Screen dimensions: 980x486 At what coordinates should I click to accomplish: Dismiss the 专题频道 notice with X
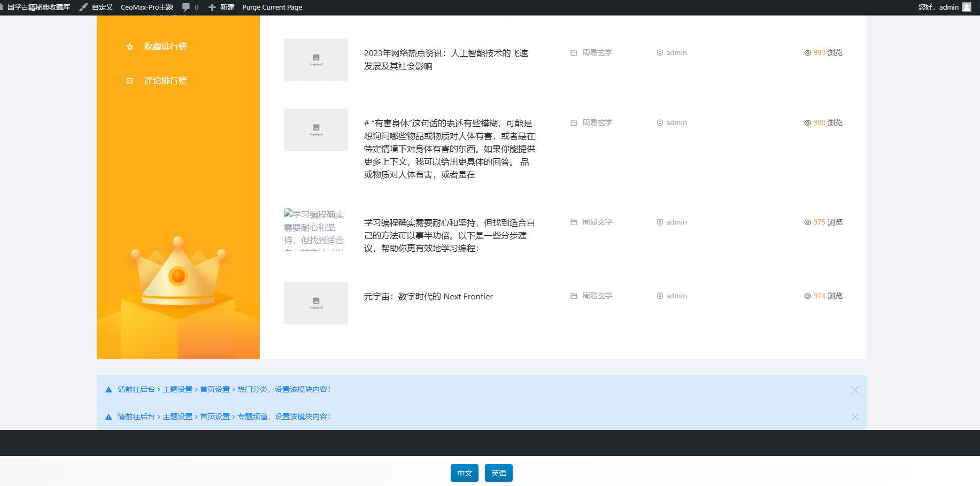click(x=854, y=417)
